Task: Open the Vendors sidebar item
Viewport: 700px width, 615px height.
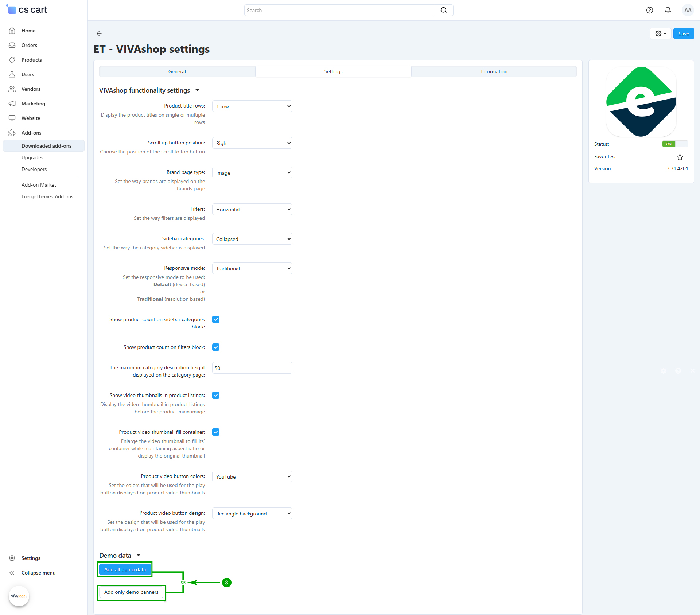Action: 31,89
